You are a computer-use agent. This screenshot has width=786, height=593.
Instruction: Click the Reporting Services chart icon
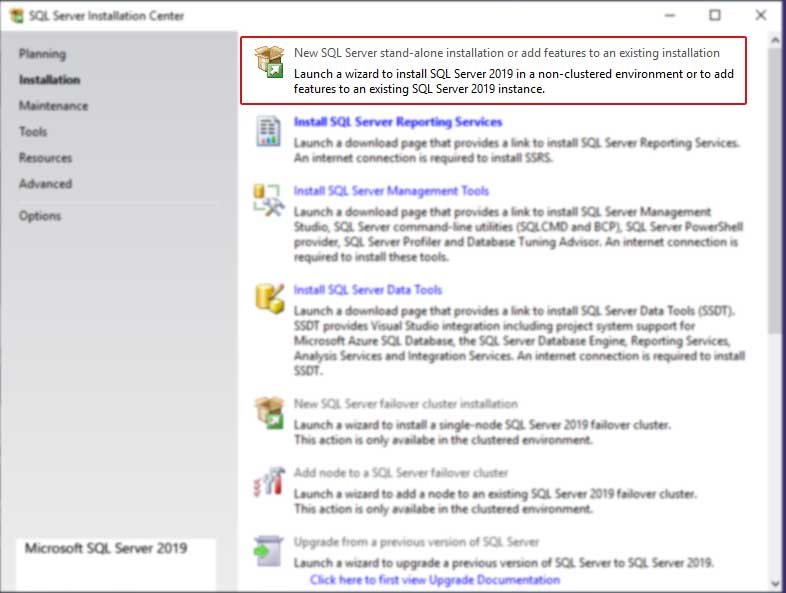click(269, 130)
